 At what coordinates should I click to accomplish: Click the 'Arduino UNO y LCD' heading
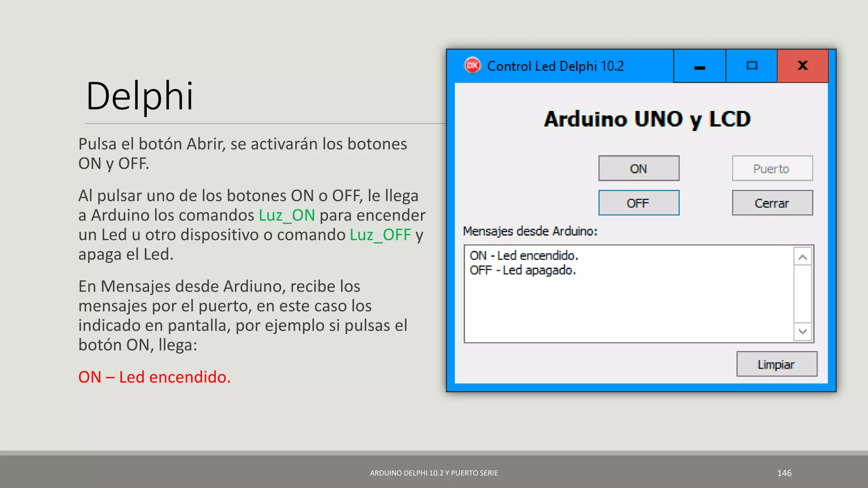(x=647, y=119)
